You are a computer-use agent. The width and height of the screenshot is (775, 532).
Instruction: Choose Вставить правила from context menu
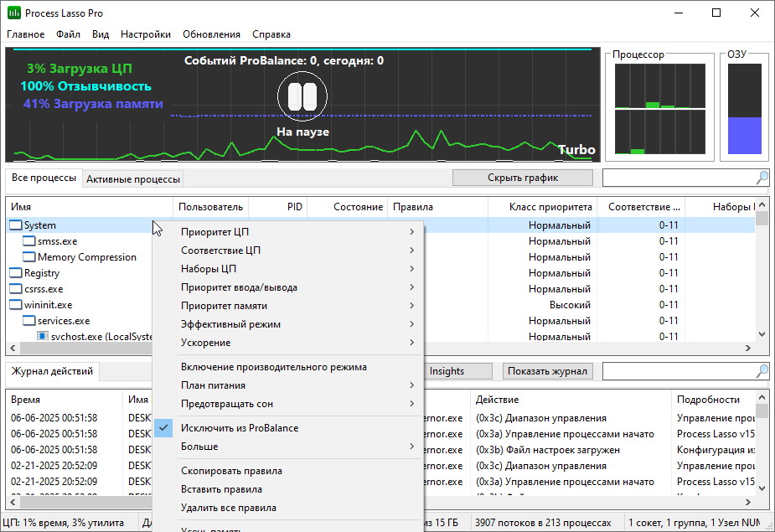click(x=221, y=489)
